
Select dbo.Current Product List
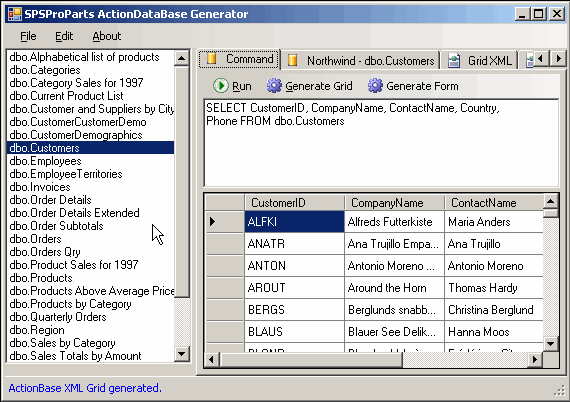(90, 96)
